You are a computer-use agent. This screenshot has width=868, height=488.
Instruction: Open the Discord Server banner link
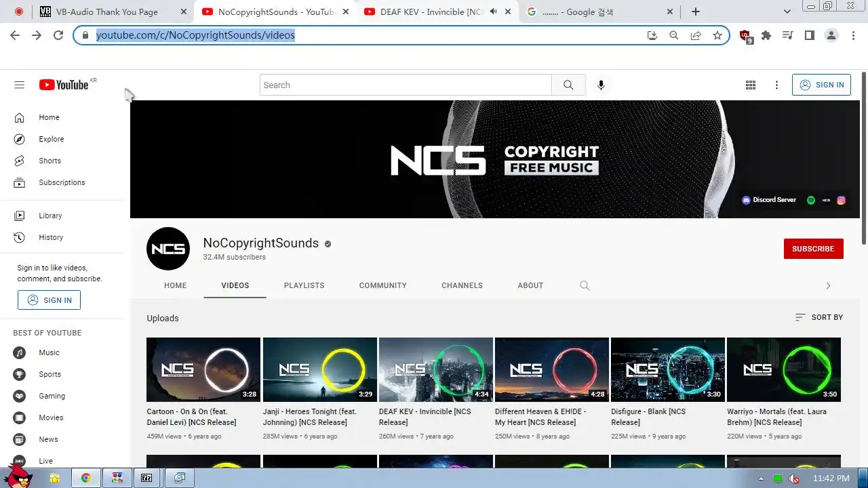pos(769,200)
